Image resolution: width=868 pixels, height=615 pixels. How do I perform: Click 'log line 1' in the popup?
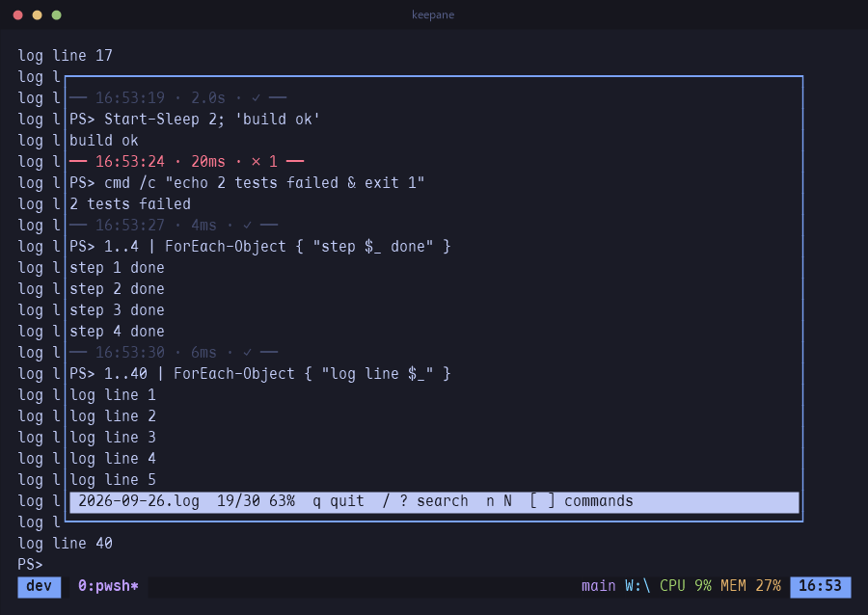click(113, 395)
